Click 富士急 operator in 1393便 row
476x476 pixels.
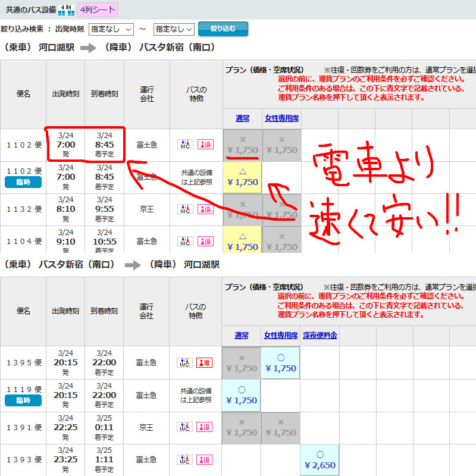pos(146,459)
